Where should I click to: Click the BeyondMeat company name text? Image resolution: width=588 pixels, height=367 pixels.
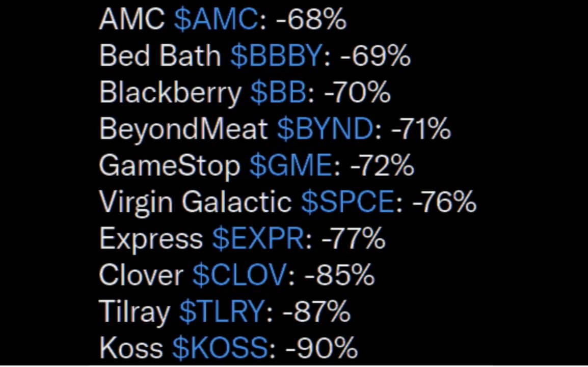point(183,129)
